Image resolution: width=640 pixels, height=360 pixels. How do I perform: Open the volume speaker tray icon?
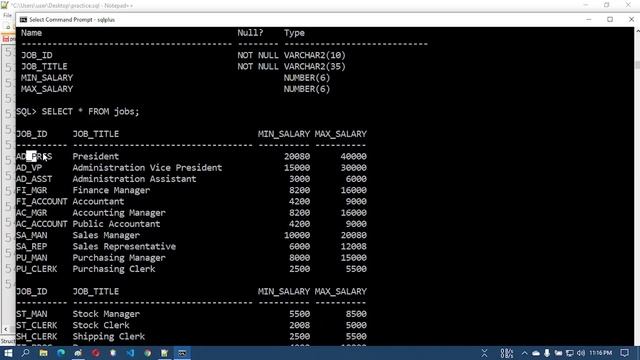point(581,353)
